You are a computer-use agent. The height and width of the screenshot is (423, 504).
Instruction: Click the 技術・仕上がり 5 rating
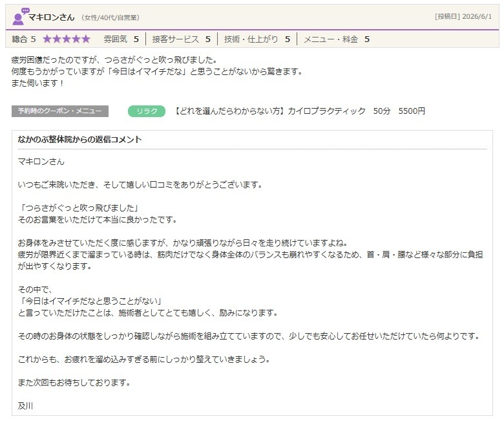[x=257, y=39]
